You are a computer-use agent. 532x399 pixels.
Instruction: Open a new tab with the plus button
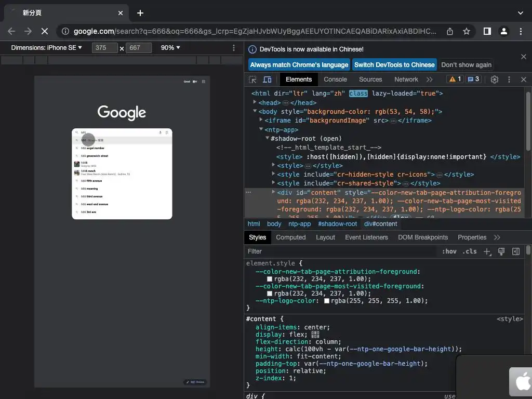140,13
